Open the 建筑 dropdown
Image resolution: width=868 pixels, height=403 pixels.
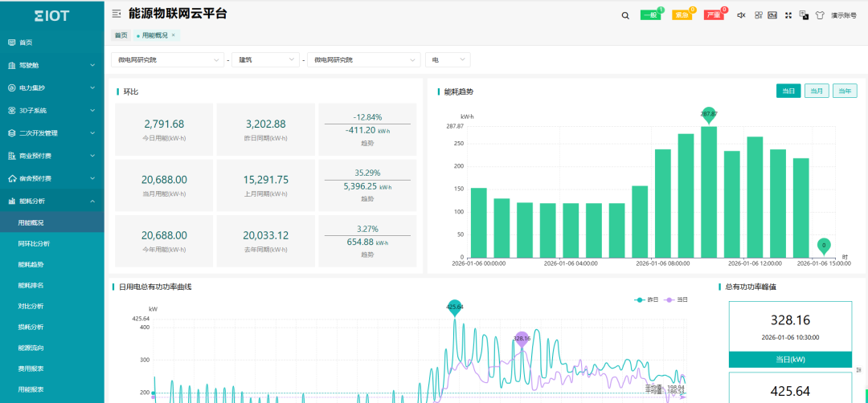[267, 60]
